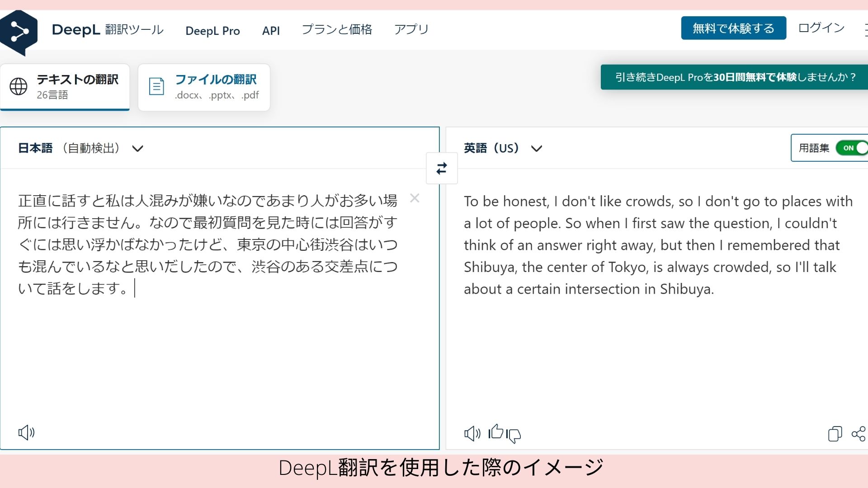Open the API menu item
This screenshot has height=488, width=868.
point(271,31)
